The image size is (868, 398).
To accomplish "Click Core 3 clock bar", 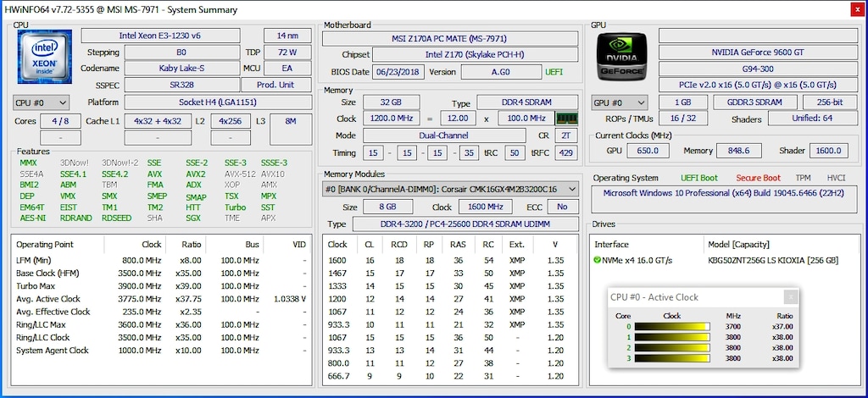I will pyautogui.click(x=672, y=358).
